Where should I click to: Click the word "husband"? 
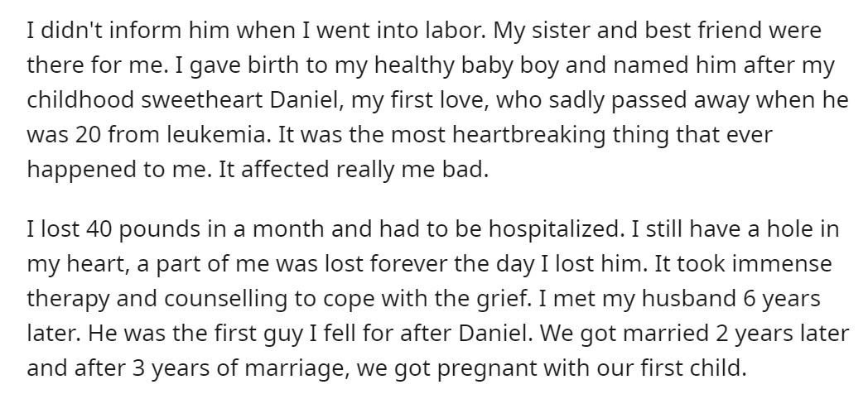pos(688,299)
